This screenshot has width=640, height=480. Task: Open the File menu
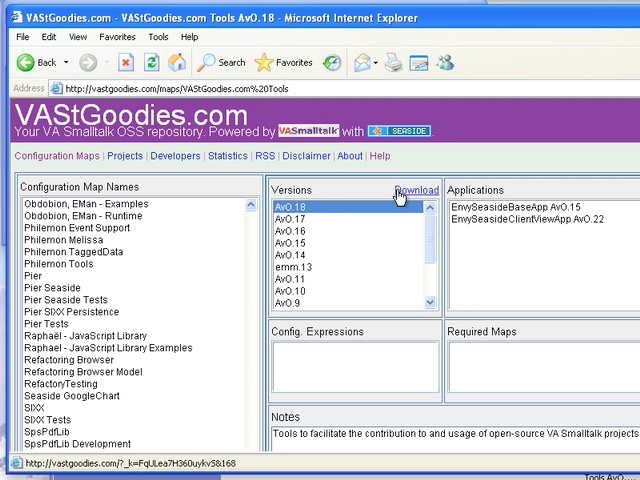coord(22,37)
